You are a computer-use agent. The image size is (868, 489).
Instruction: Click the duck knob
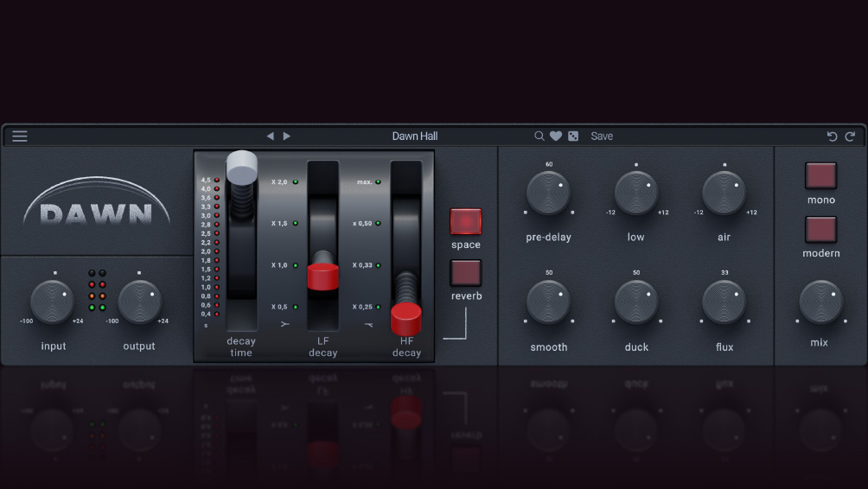pyautogui.click(x=636, y=302)
